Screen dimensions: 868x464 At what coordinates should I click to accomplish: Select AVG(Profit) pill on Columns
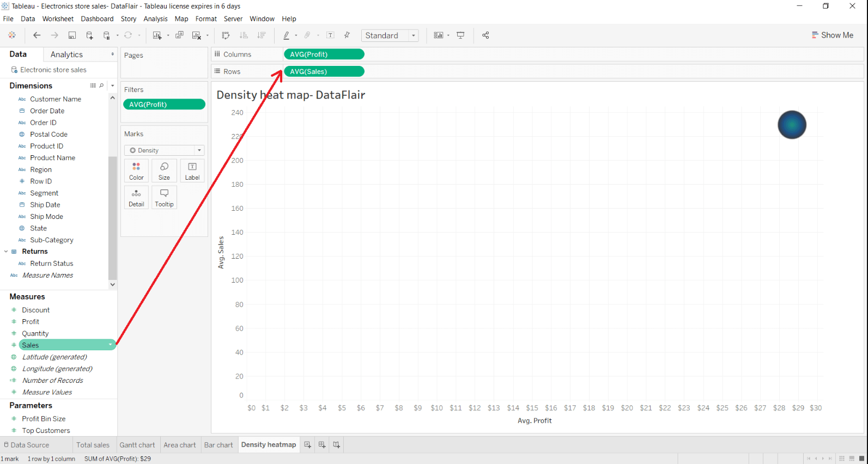coord(324,54)
